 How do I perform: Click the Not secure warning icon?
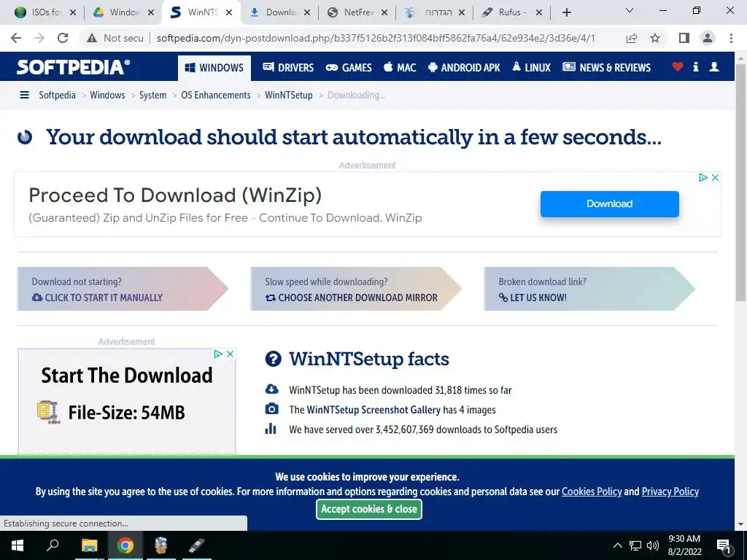coord(92,38)
